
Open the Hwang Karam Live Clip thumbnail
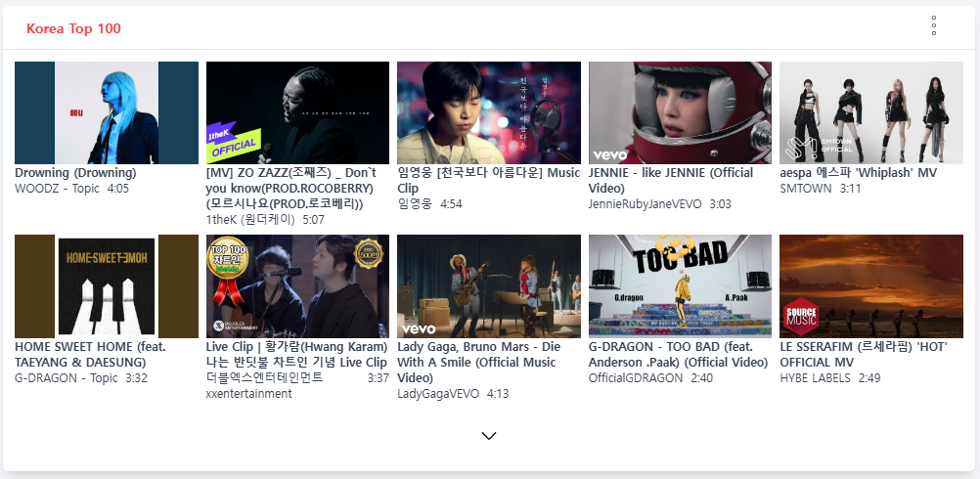tap(297, 286)
